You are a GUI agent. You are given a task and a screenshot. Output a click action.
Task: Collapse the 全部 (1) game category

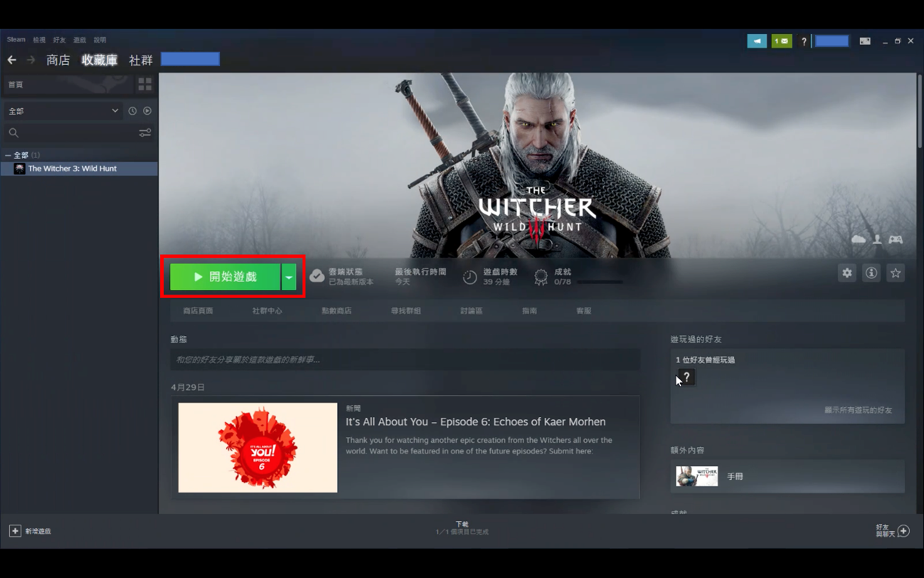(x=8, y=155)
